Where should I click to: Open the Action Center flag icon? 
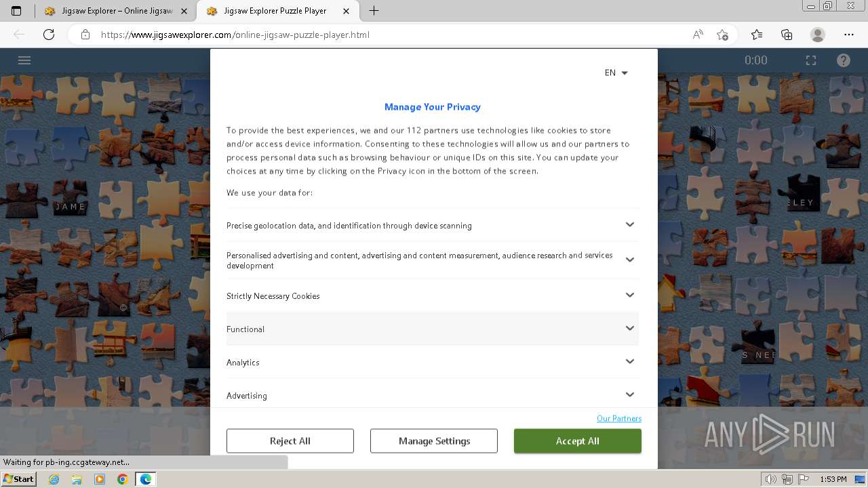point(804,479)
